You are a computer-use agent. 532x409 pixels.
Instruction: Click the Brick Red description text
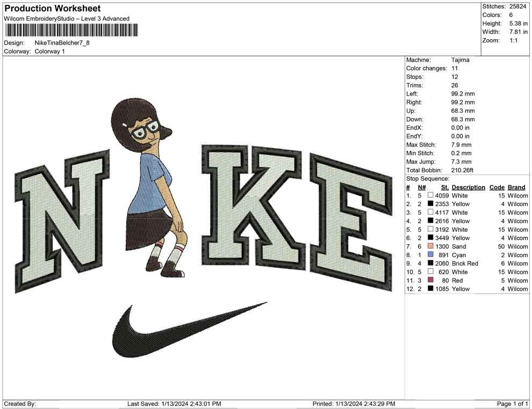(465, 264)
